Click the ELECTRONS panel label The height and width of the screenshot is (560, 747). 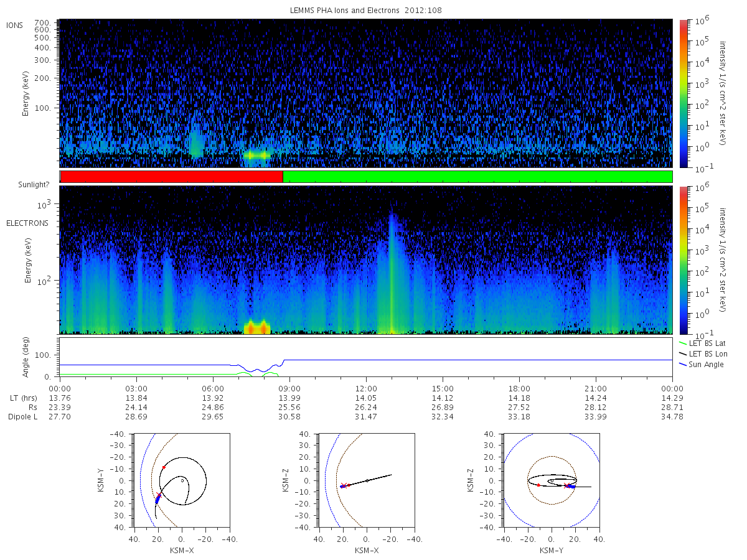click(x=27, y=223)
